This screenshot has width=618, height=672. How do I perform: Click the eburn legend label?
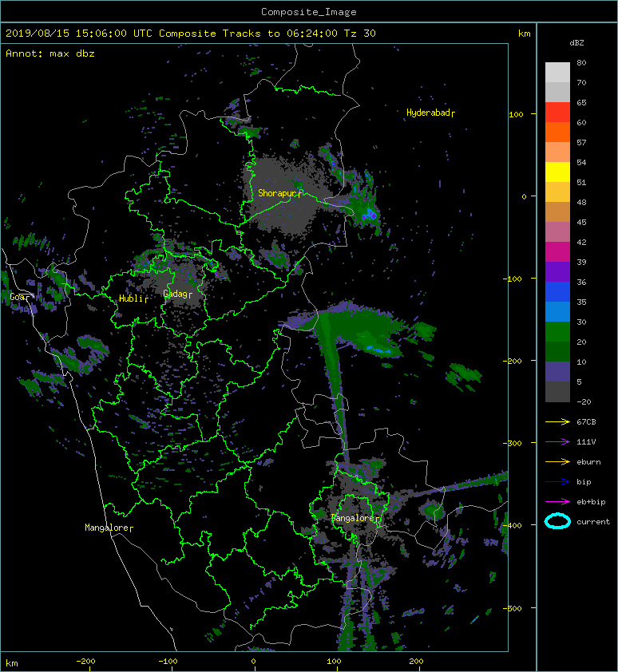point(588,462)
